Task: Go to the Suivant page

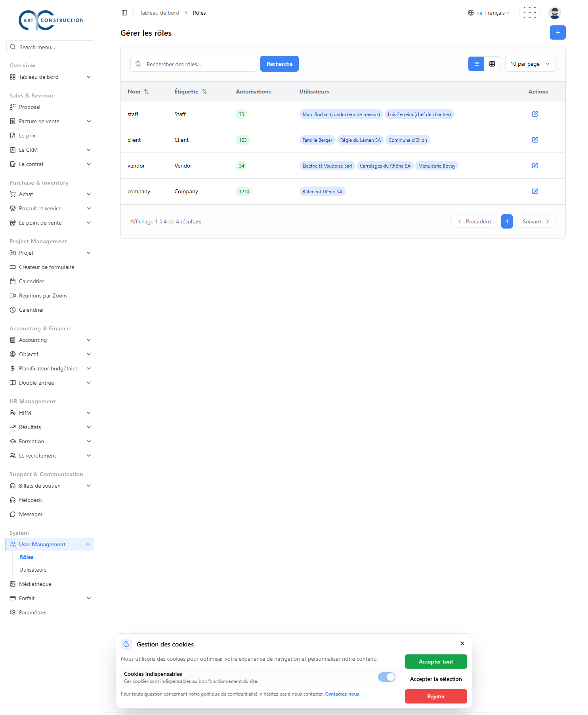Action: click(x=536, y=221)
